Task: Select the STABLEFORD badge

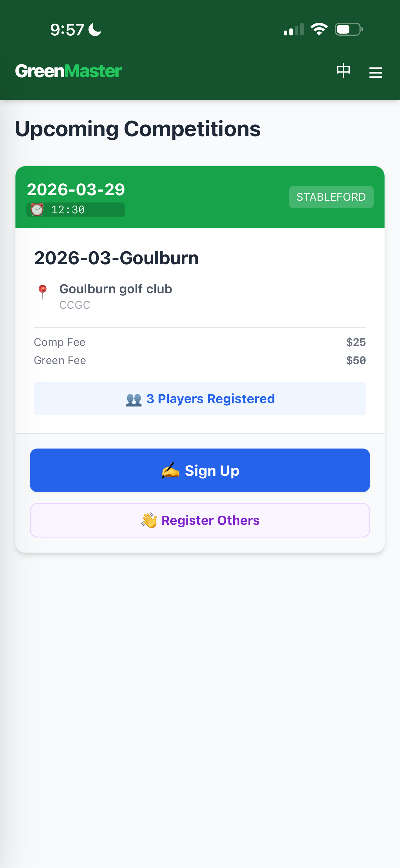Action: (x=331, y=197)
